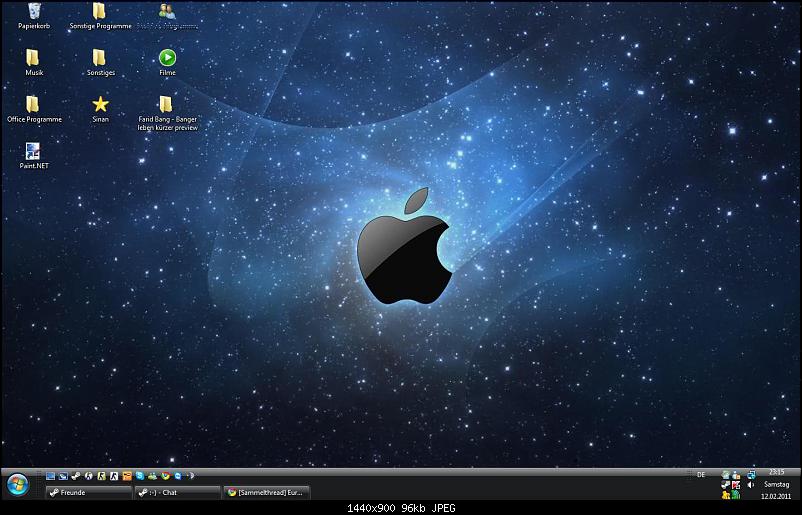Open the Paint.NET desktop shortcut
This screenshot has height=515, width=802.
pos(34,152)
